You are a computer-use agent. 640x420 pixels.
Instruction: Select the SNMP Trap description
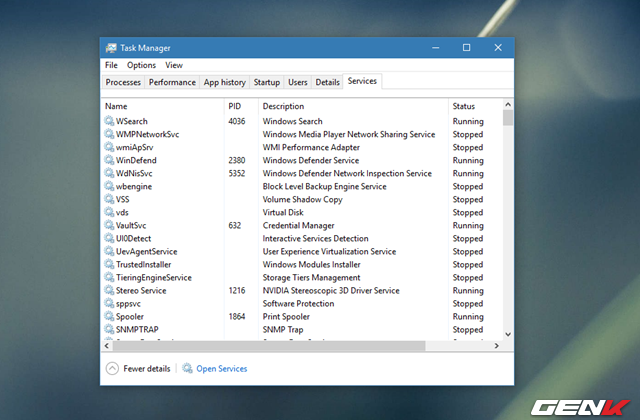pyautogui.click(x=282, y=330)
